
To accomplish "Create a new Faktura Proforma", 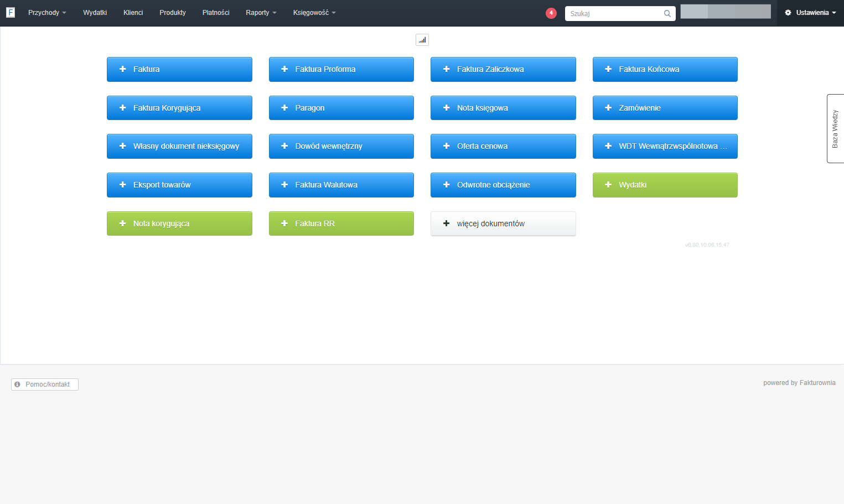I will pyautogui.click(x=341, y=69).
